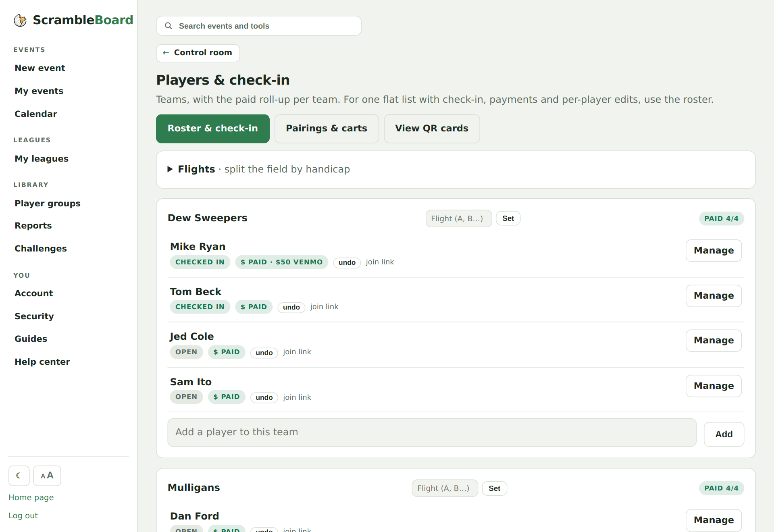Open Sam Ito's join link
This screenshot has width=774, height=532.
[x=297, y=397]
